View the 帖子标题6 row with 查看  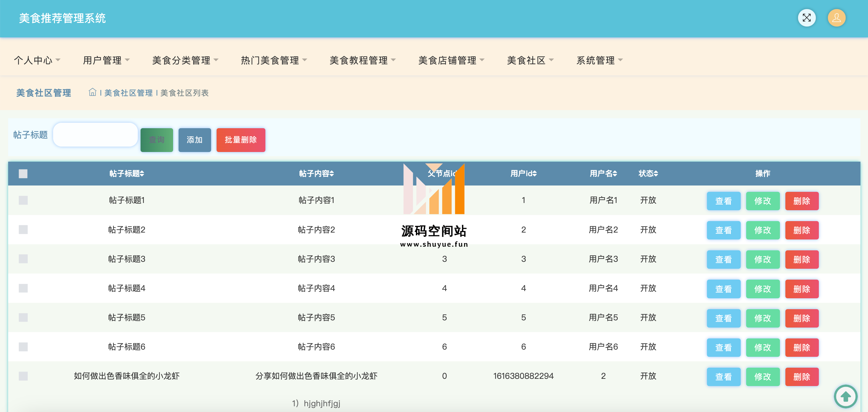(x=724, y=348)
